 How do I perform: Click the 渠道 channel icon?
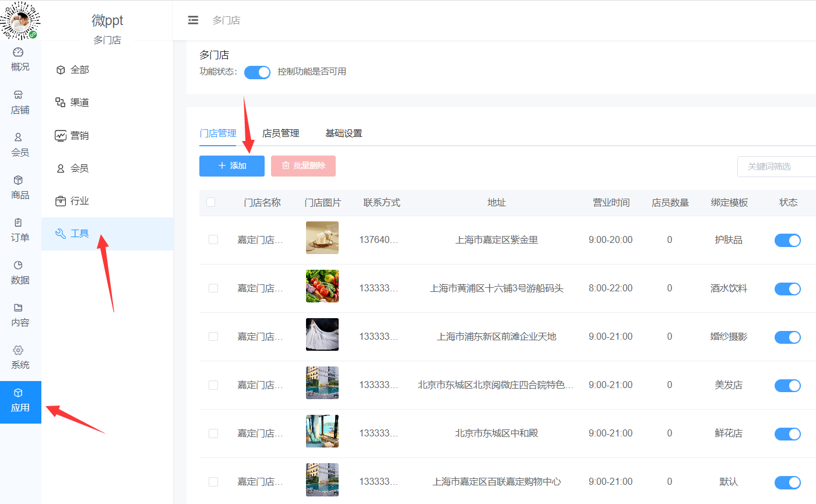(x=61, y=103)
